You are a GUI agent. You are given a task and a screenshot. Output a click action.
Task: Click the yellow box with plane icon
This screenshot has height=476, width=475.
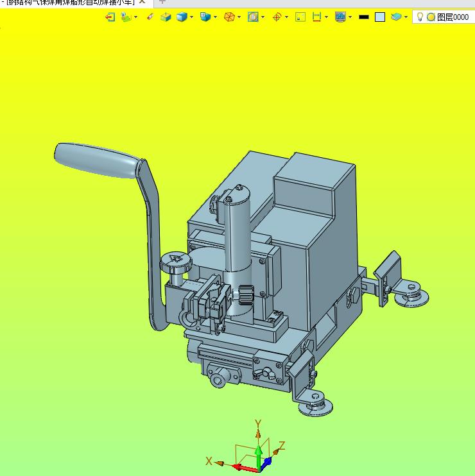tap(166, 17)
